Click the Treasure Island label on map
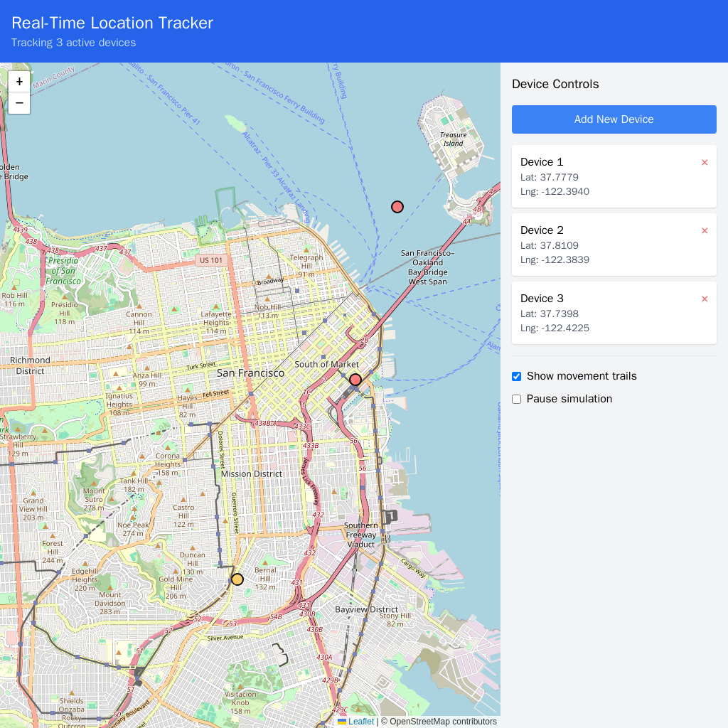 click(453, 139)
